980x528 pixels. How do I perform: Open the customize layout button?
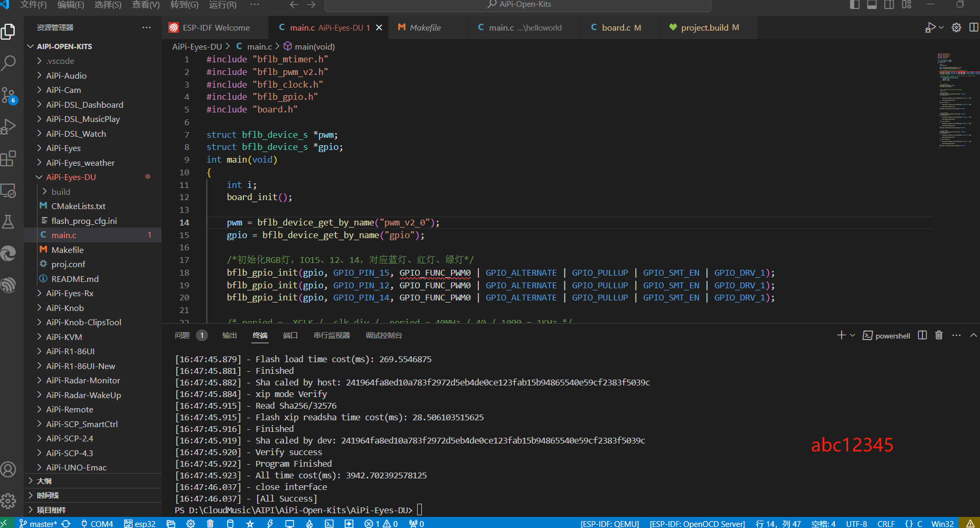(x=907, y=4)
